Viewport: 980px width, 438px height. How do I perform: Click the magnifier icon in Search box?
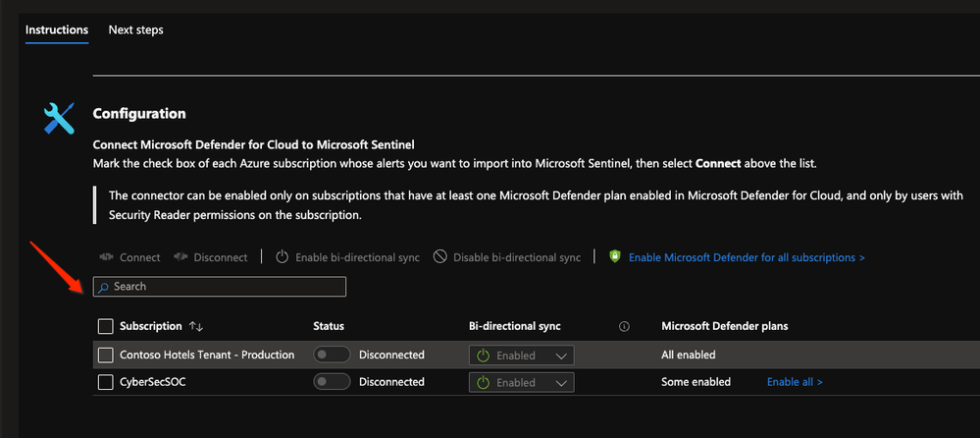point(104,287)
